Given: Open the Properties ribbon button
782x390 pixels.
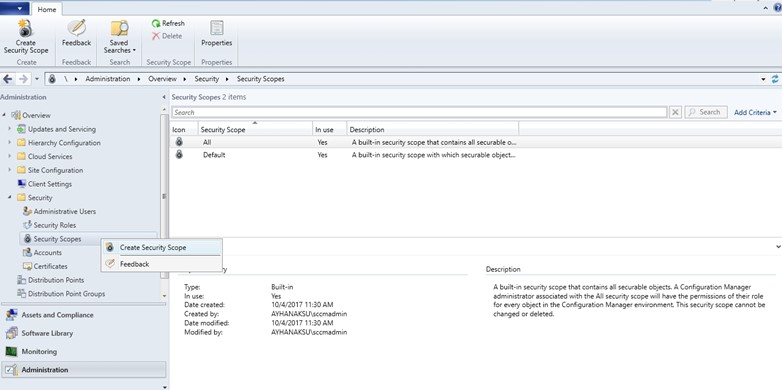Looking at the screenshot, I should 216,33.
